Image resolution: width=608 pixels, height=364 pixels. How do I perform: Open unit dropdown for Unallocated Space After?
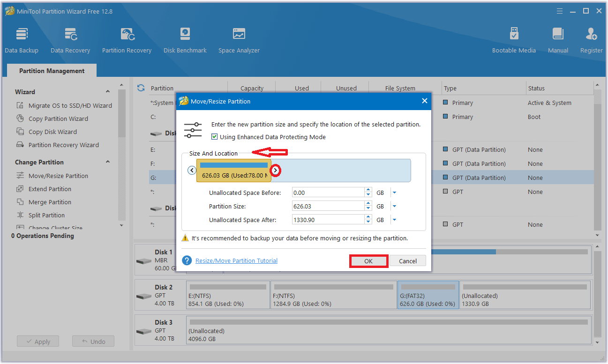tap(394, 220)
